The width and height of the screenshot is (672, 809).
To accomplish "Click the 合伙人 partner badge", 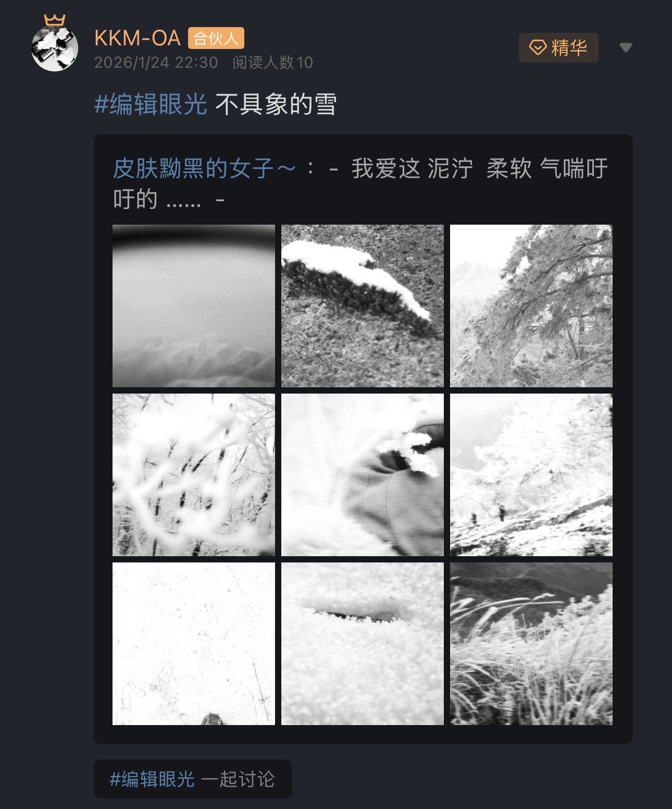I will pyautogui.click(x=216, y=38).
